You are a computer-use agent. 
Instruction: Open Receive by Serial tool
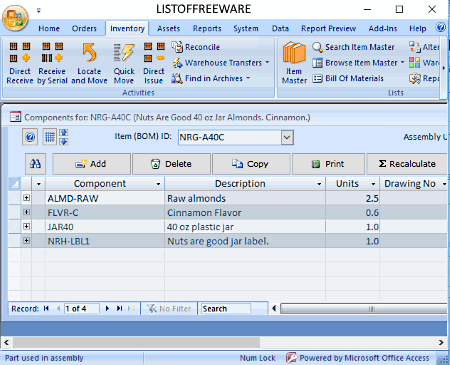(x=52, y=63)
